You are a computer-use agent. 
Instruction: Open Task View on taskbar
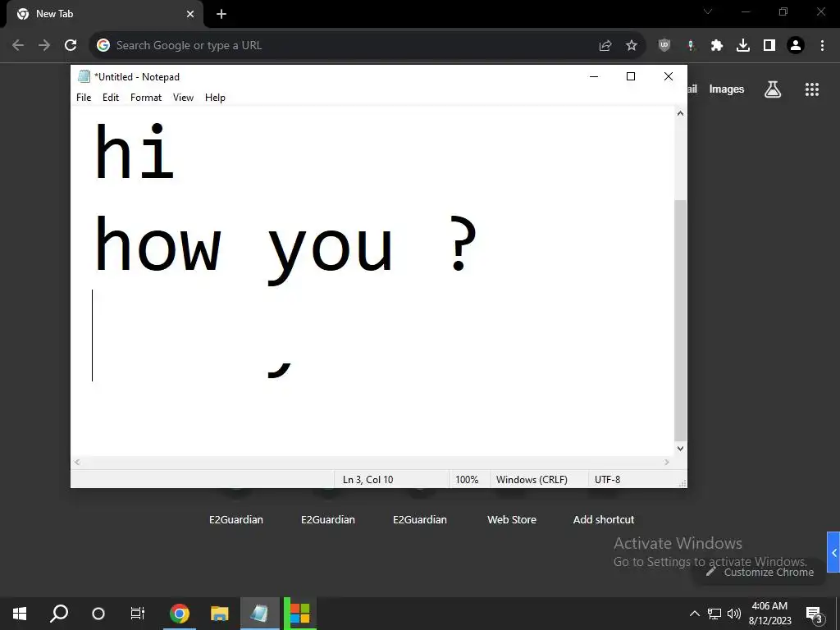pyautogui.click(x=138, y=614)
